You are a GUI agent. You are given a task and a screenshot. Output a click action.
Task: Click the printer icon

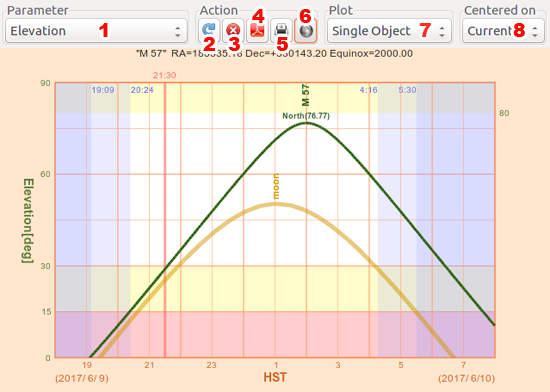[281, 30]
